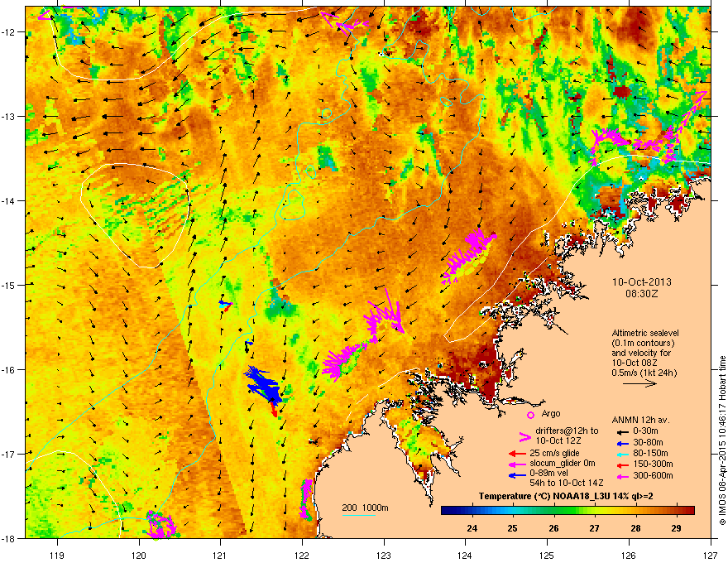Click the 24 tick label on colorbar
The width and height of the screenshot is (728, 563).
(472, 528)
